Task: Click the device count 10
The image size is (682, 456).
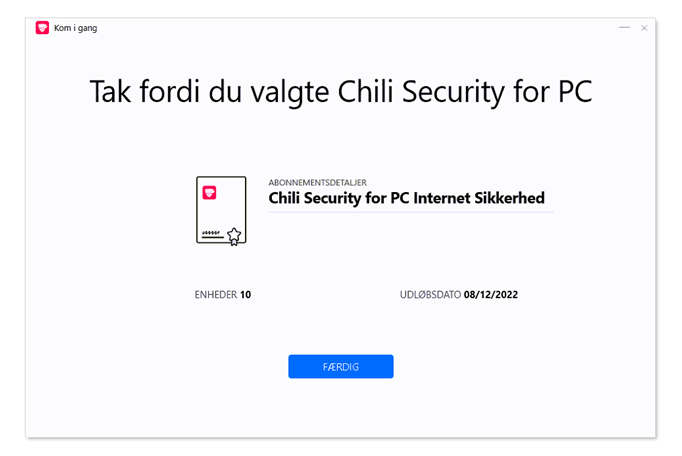Action: (x=245, y=295)
